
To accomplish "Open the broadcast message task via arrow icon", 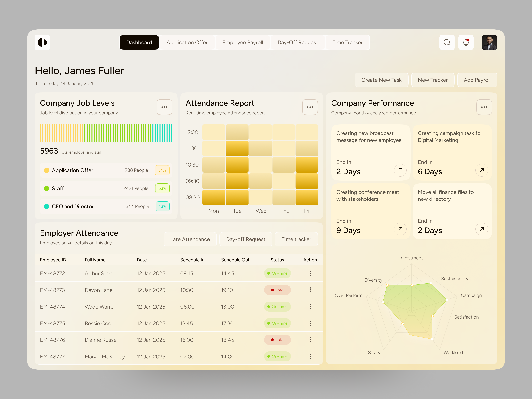I will [x=400, y=170].
